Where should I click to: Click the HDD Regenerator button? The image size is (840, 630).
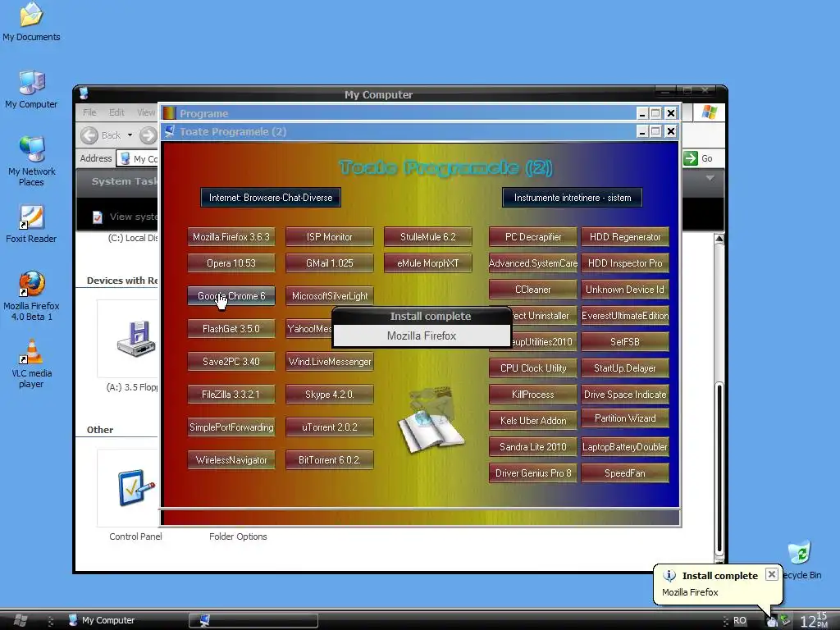coord(625,237)
